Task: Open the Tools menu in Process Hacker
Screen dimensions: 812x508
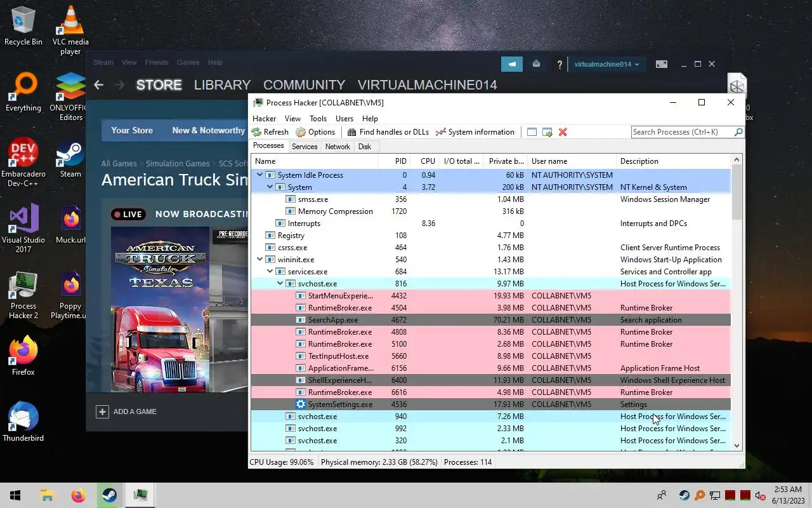Action: pyautogui.click(x=318, y=119)
